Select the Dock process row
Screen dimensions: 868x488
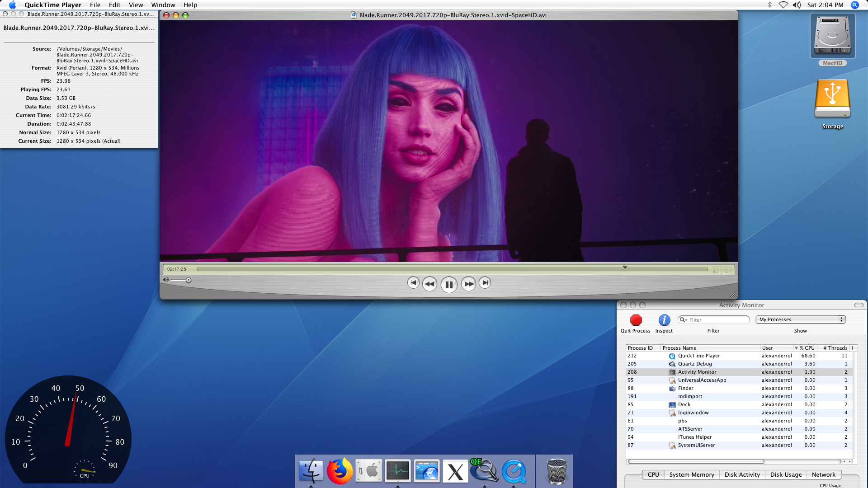[x=739, y=405]
